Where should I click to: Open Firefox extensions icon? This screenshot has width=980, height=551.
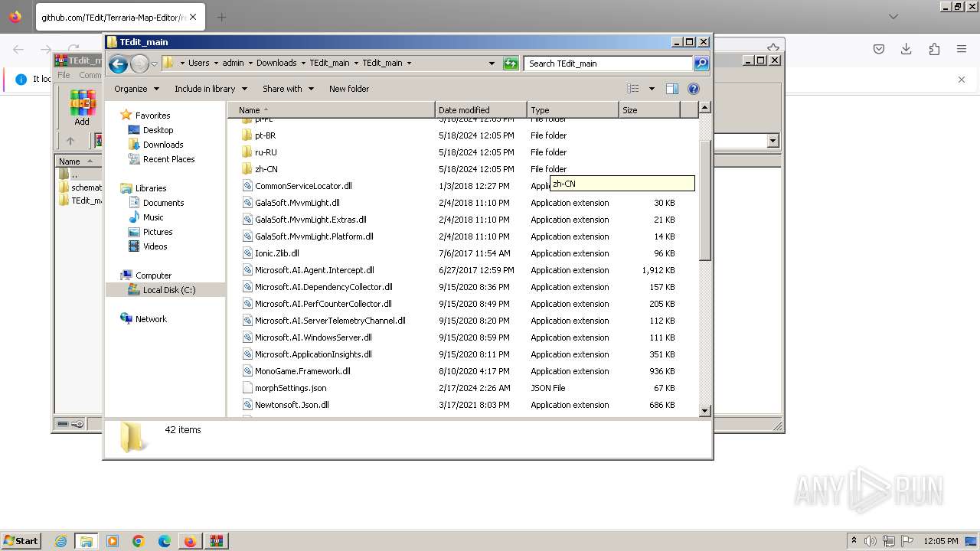pos(934,49)
